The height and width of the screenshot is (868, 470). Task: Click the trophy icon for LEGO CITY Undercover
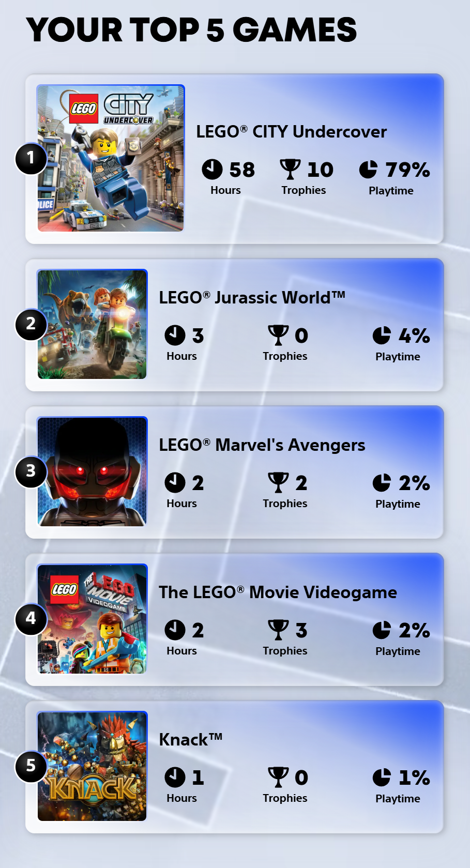point(290,169)
